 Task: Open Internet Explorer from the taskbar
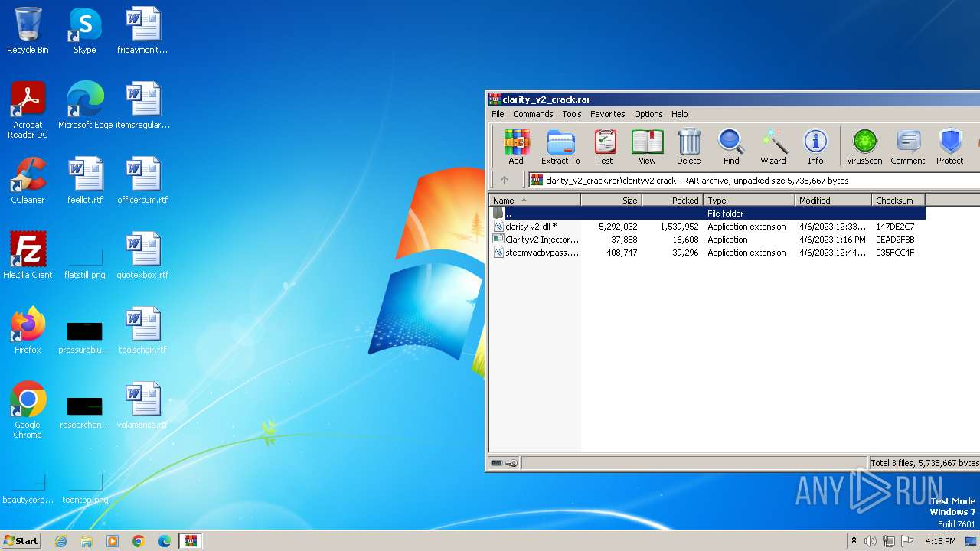tap(60, 541)
